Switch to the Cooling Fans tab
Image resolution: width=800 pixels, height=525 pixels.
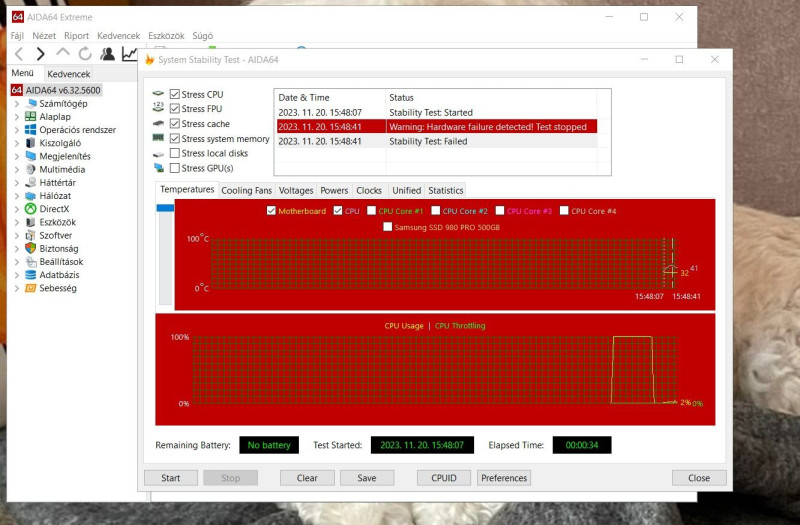(x=246, y=190)
